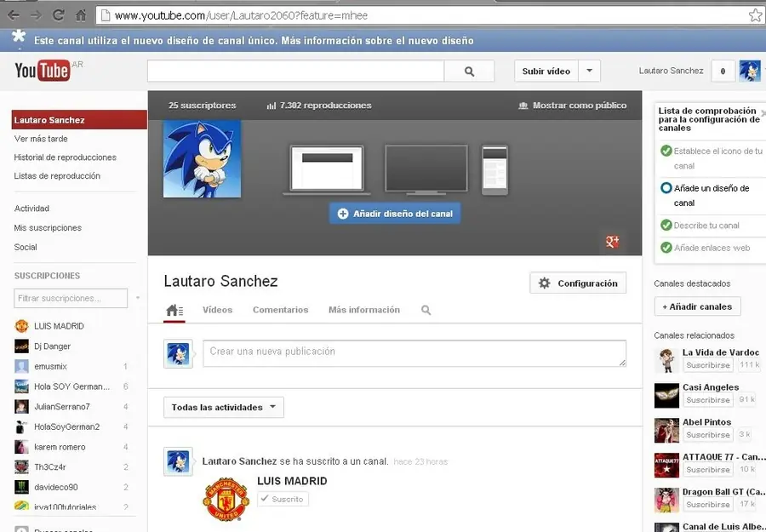
Task: Open the Configuración button
Action: coord(578,283)
